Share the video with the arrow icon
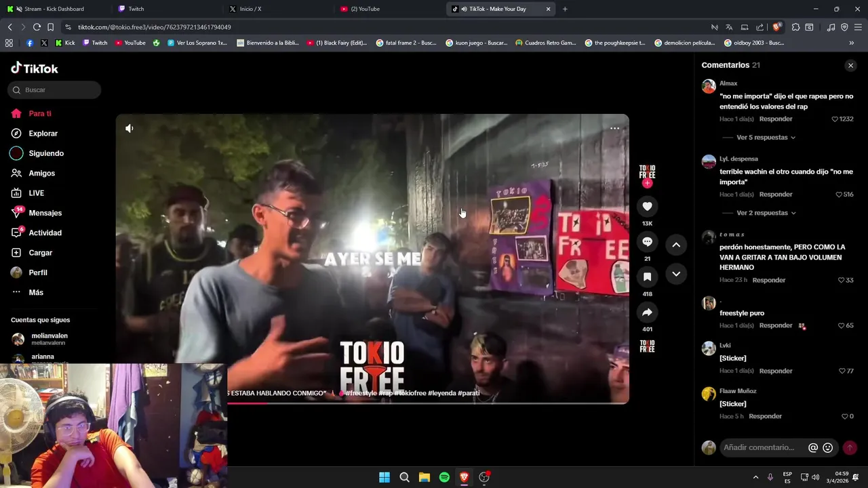 (x=647, y=312)
